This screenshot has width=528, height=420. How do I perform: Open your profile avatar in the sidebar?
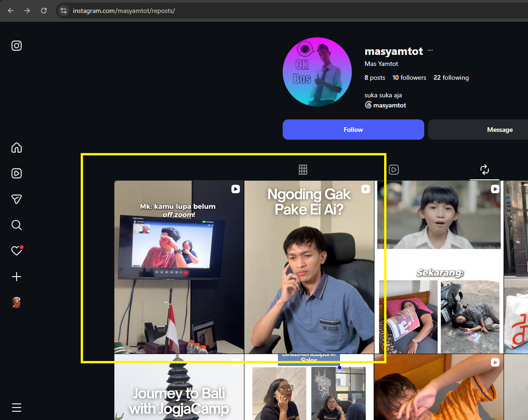pos(17,302)
